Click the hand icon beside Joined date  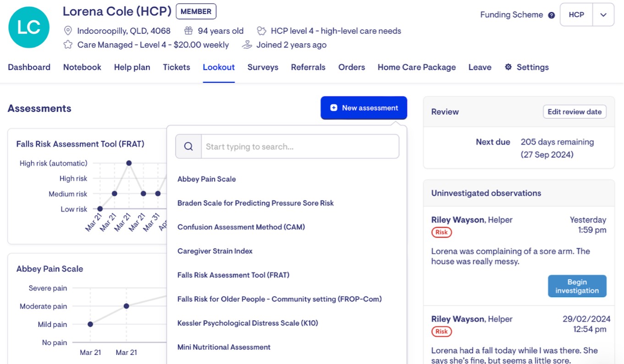247,45
